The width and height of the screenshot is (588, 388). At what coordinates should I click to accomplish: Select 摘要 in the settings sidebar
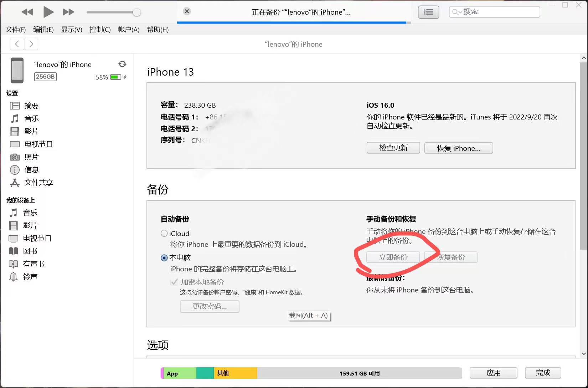click(x=32, y=106)
